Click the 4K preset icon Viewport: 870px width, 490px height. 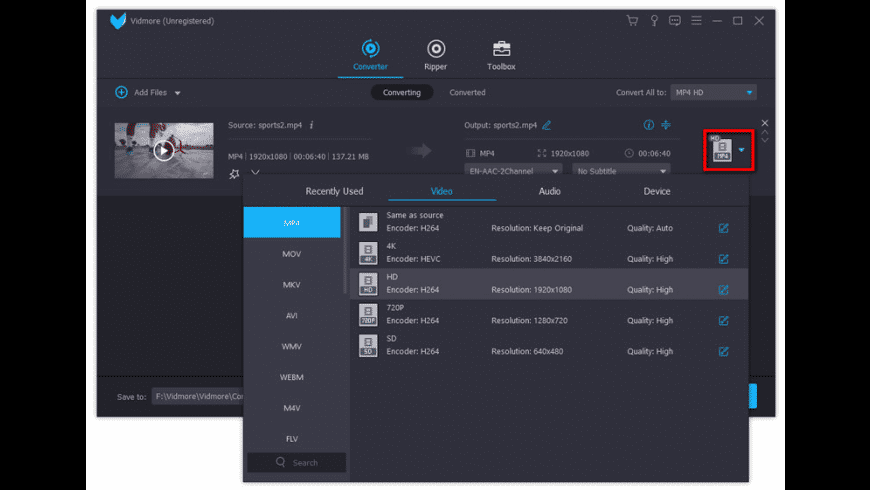tap(368, 253)
